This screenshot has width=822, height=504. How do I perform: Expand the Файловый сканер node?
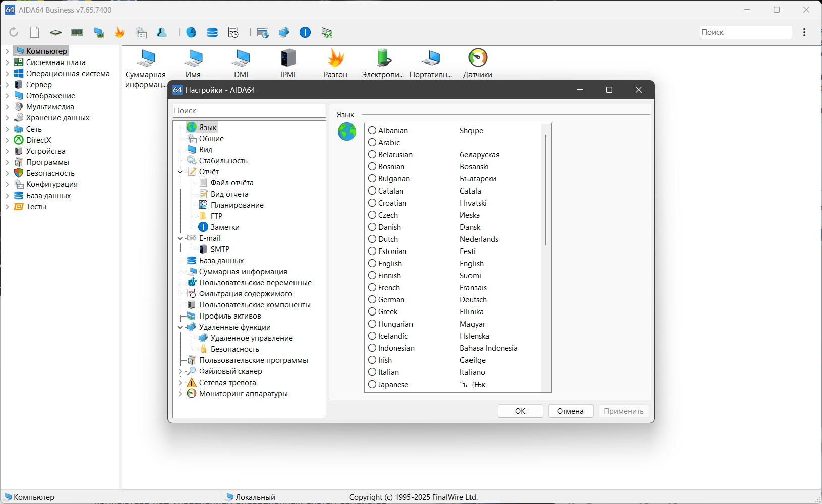click(180, 371)
